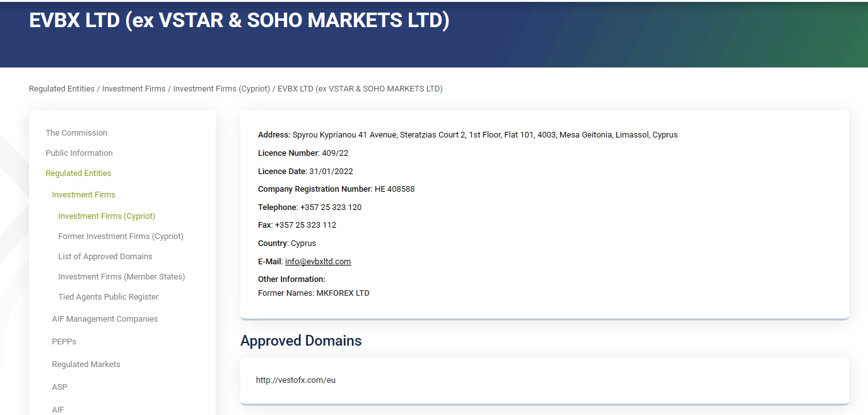Select the PEPPs sidebar entry
This screenshot has width=868, height=415.
click(x=64, y=342)
